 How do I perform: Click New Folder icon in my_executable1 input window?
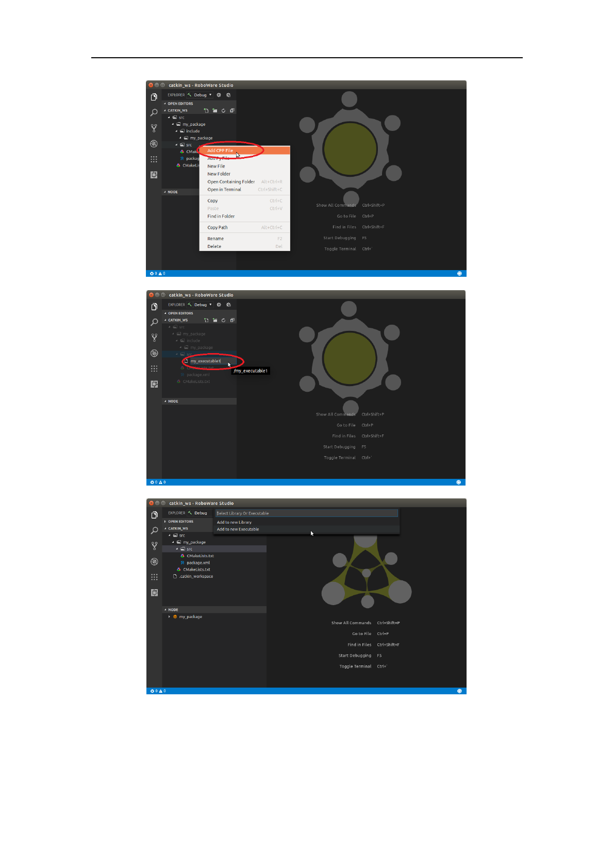pos(215,320)
